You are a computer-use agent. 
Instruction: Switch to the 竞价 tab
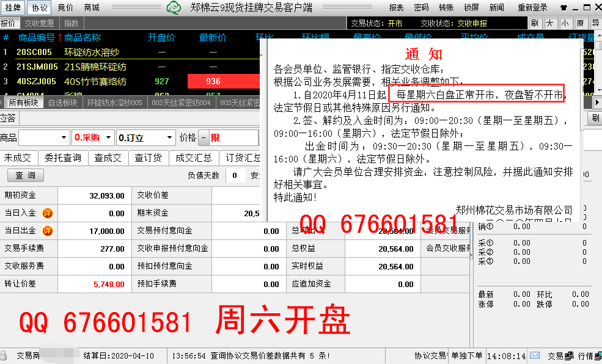(x=65, y=8)
